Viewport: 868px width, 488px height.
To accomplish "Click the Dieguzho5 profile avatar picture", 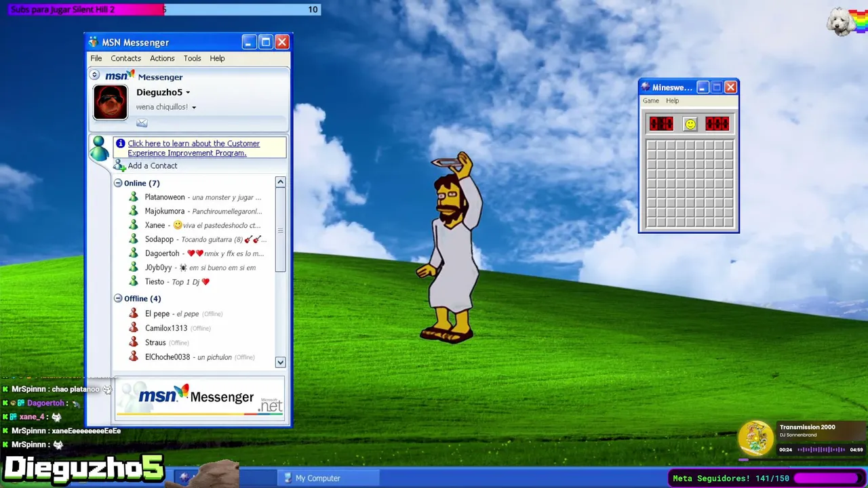I will click(111, 102).
